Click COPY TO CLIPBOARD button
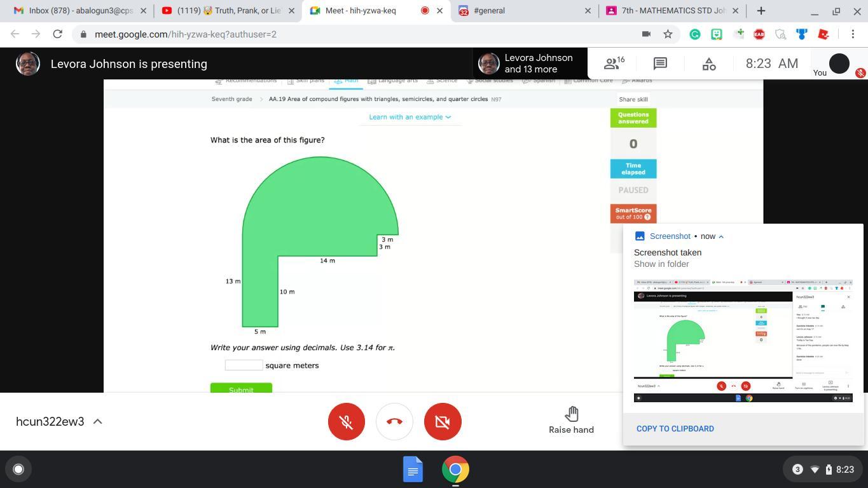 (x=675, y=429)
